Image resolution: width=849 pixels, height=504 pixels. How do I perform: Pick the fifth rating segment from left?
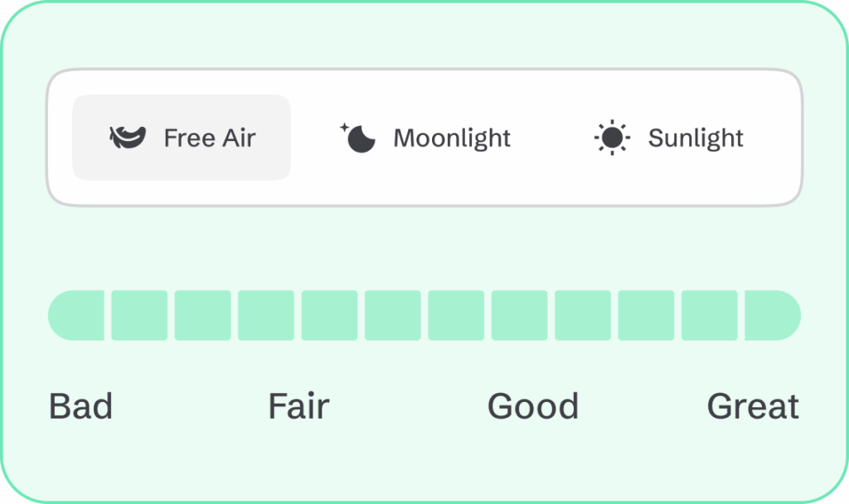(329, 315)
